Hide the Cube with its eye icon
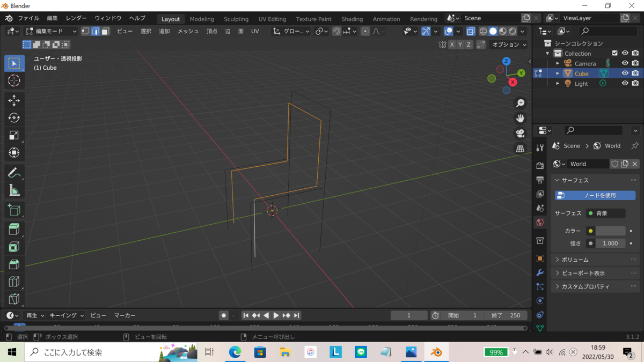644x362 pixels. 625,73
